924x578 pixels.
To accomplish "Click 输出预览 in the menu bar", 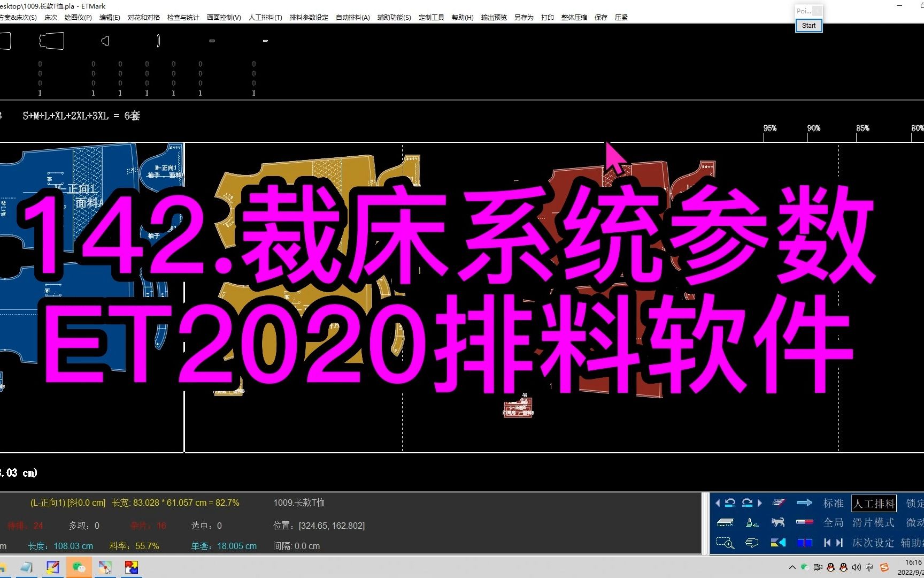I will [x=494, y=18].
